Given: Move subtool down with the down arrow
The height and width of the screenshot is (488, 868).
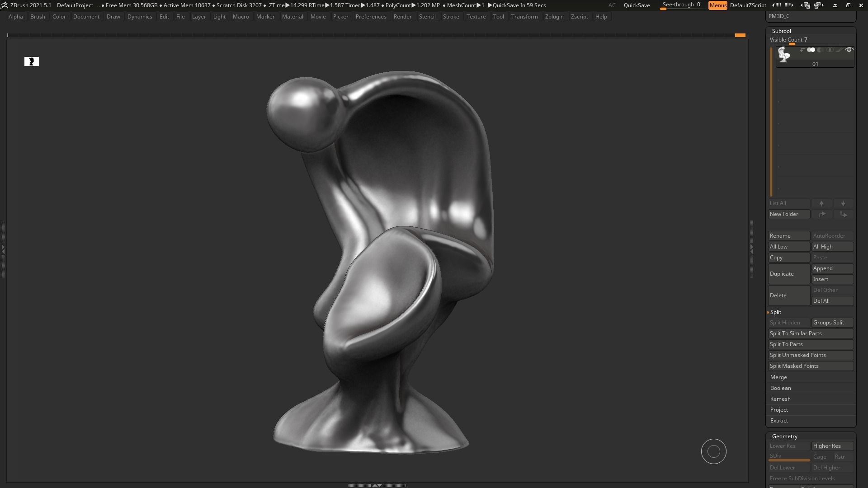Looking at the screenshot, I should pos(843,203).
